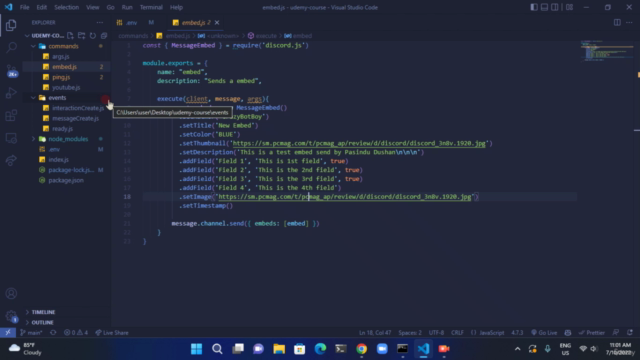Open the Explorer view in activity bar
Image resolution: width=640 pixels, height=360 pixels.
click(11, 25)
